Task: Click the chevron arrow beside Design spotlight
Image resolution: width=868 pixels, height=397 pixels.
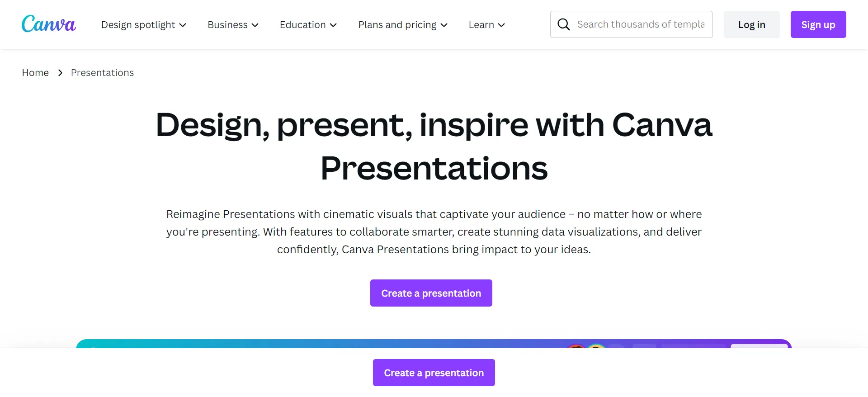Action: click(183, 25)
